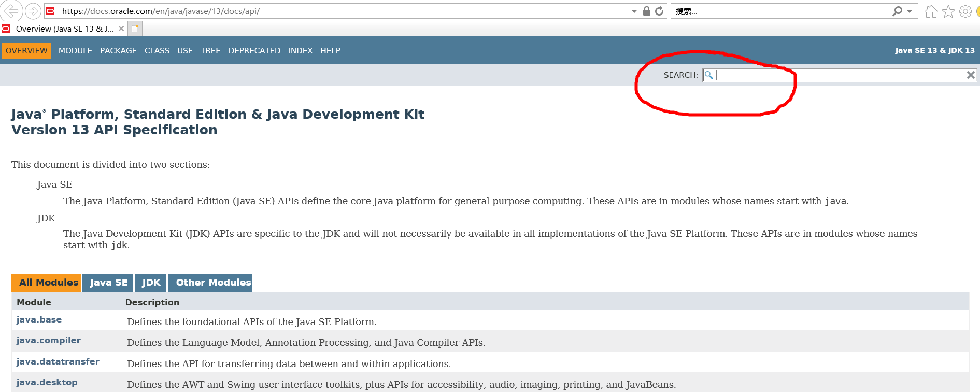The height and width of the screenshot is (392, 980).
Task: Open HELP in the navigation bar
Action: (330, 51)
